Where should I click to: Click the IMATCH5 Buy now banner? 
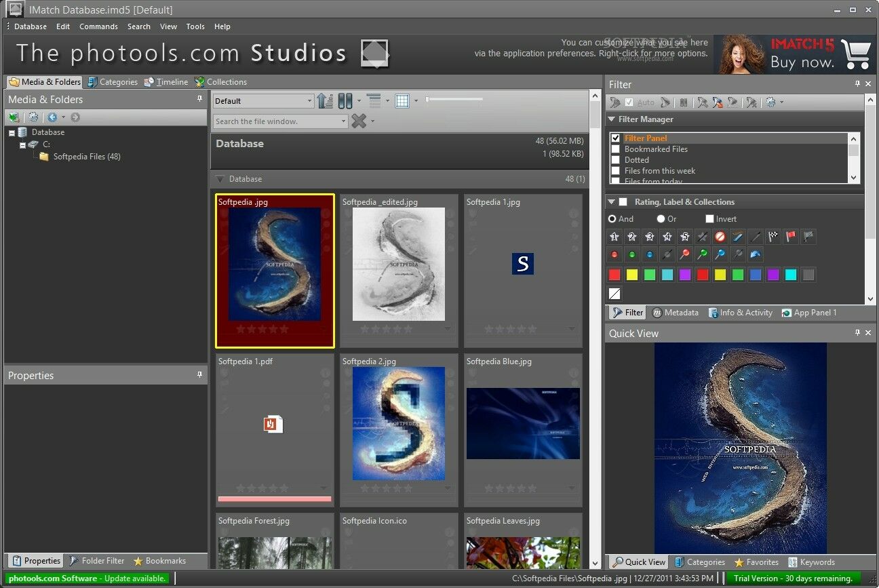[793, 54]
